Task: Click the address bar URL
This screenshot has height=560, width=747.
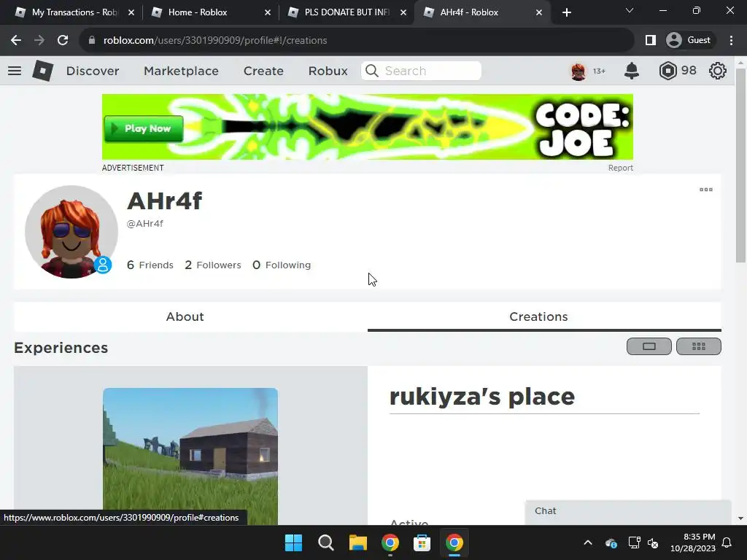Action: (215, 41)
